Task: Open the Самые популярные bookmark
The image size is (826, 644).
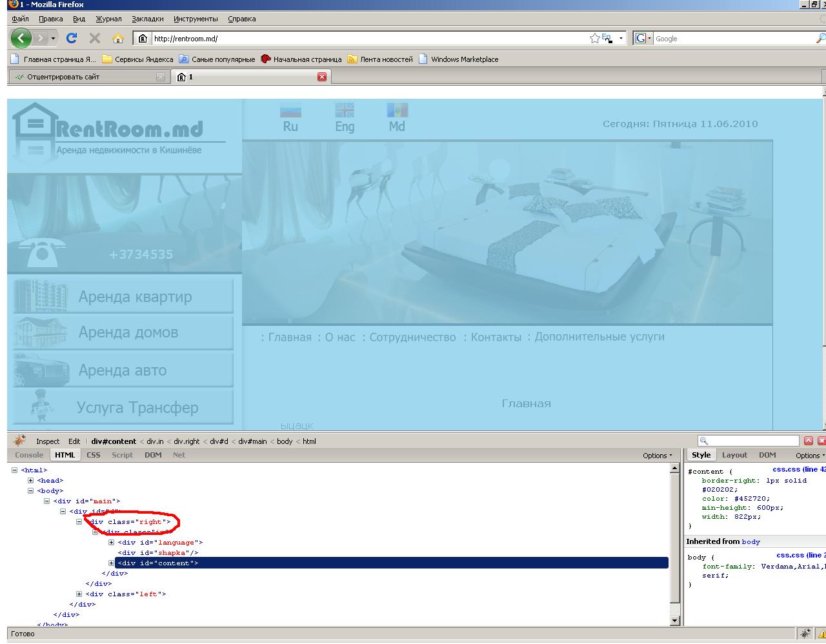Action: 217,59
